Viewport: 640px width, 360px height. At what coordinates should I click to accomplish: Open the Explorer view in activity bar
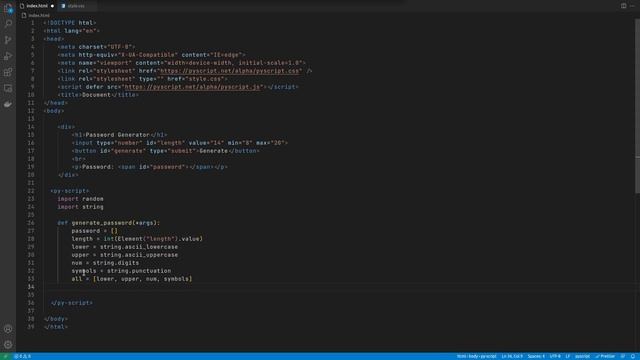[x=8, y=8]
